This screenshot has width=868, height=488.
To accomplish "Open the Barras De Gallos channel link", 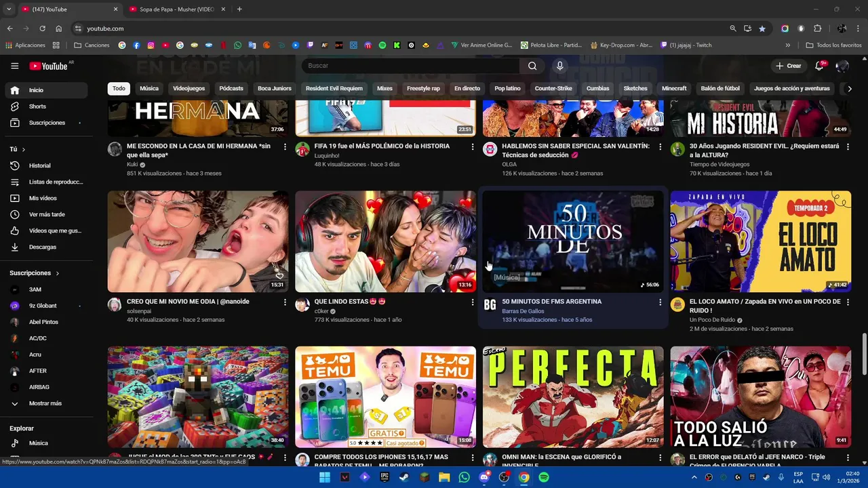I will click(x=523, y=311).
